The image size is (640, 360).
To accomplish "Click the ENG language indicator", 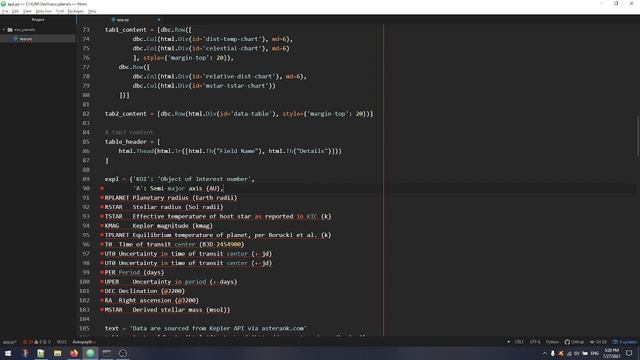I will pyautogui.click(x=595, y=353).
